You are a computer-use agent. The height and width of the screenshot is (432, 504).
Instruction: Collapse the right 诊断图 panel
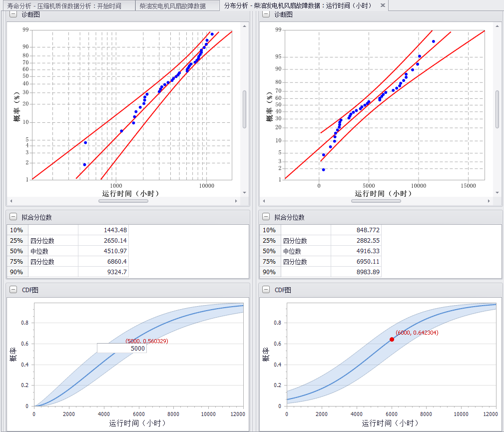pos(266,14)
